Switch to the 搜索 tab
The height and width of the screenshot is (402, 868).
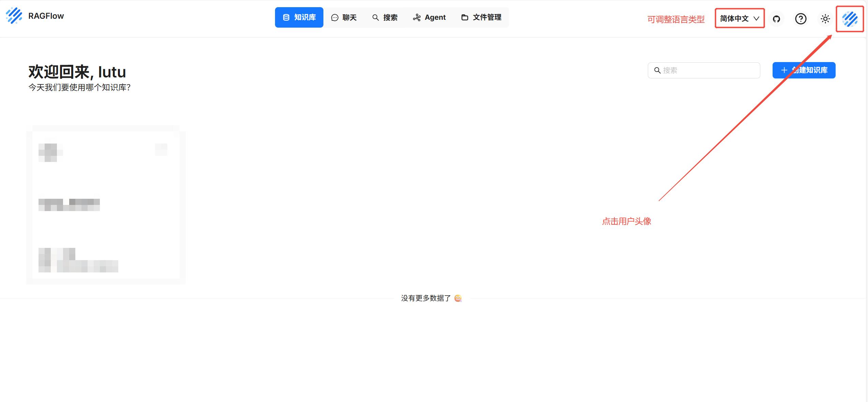(x=385, y=17)
